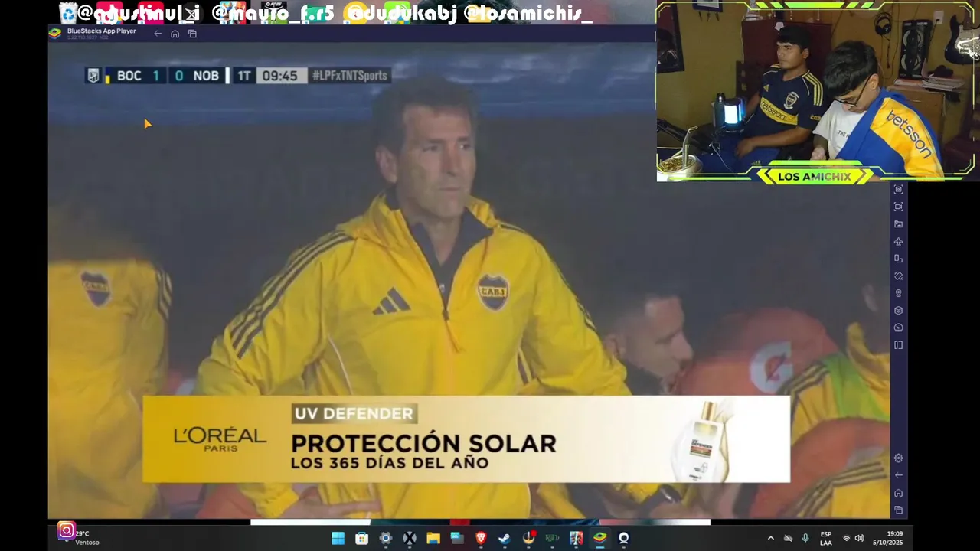Screen dimensions: 980x551
Task: Click the 09:45 match timer
Action: pos(279,76)
